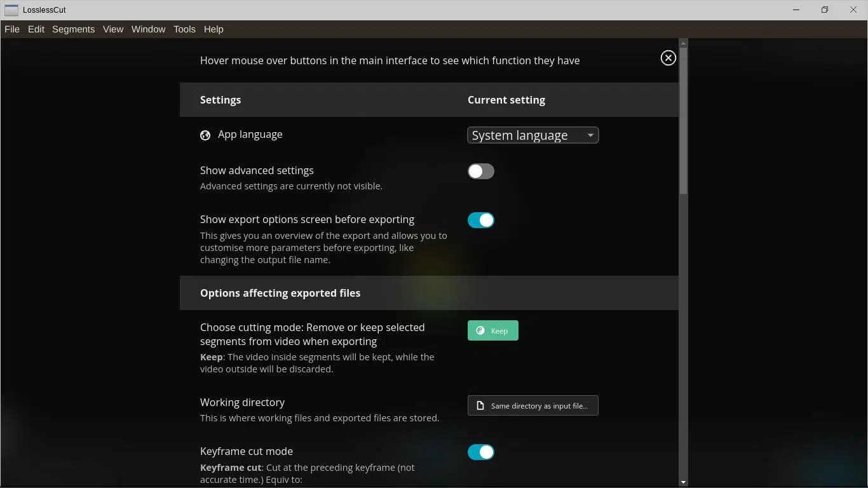
Task: Disable Show export options screen toggle
Action: pos(480,220)
